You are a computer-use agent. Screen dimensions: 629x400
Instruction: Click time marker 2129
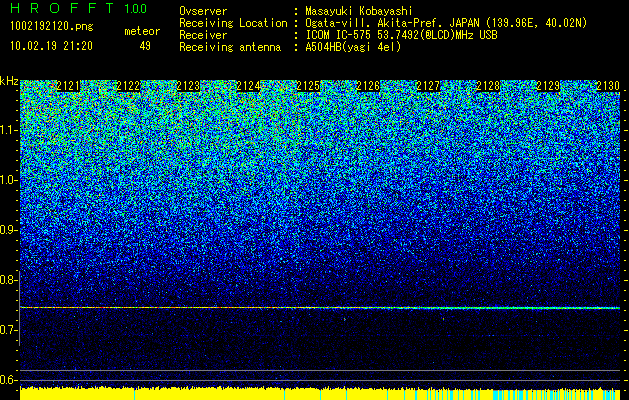(548, 86)
